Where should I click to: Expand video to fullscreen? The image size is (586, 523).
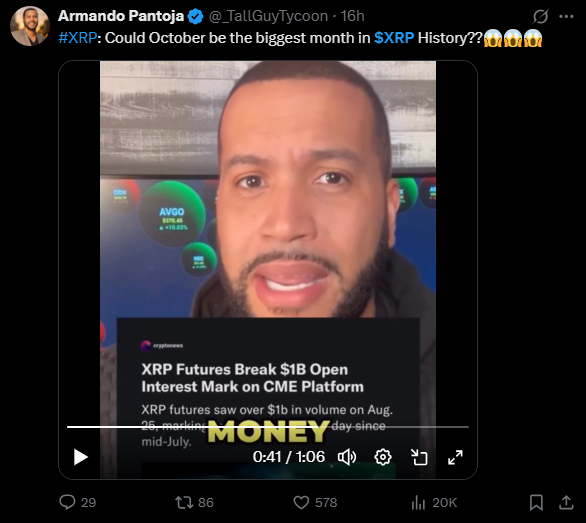(455, 457)
